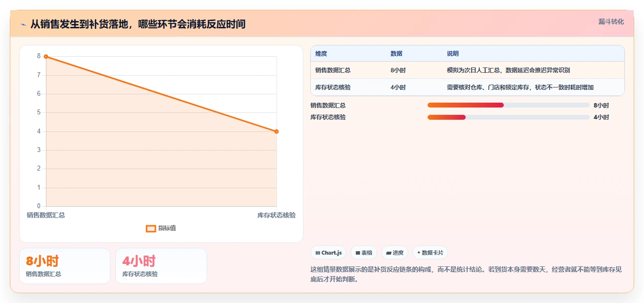Screen dimensions: 644x303
Task: Click the 指标值 legend text
Action: pyautogui.click(x=167, y=228)
